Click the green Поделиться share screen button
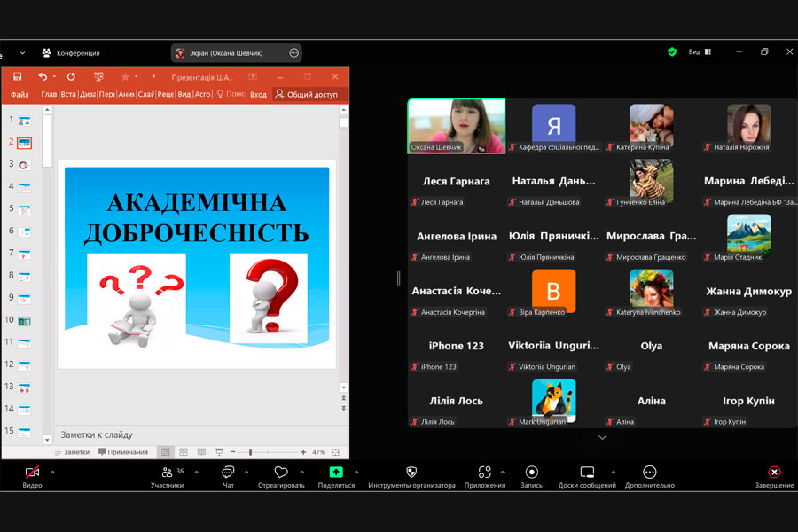798x532 pixels. pos(336,476)
